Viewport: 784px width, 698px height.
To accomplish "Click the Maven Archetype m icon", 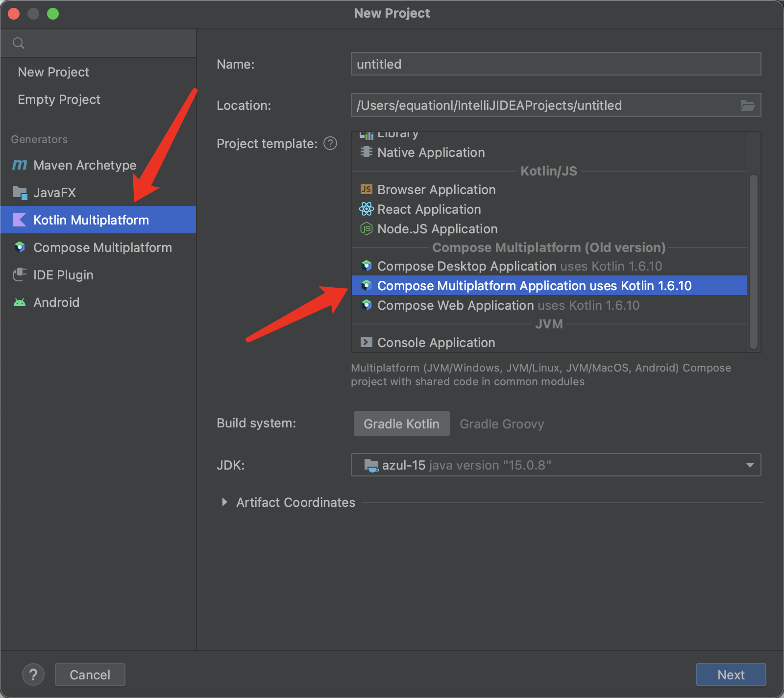I will point(20,165).
